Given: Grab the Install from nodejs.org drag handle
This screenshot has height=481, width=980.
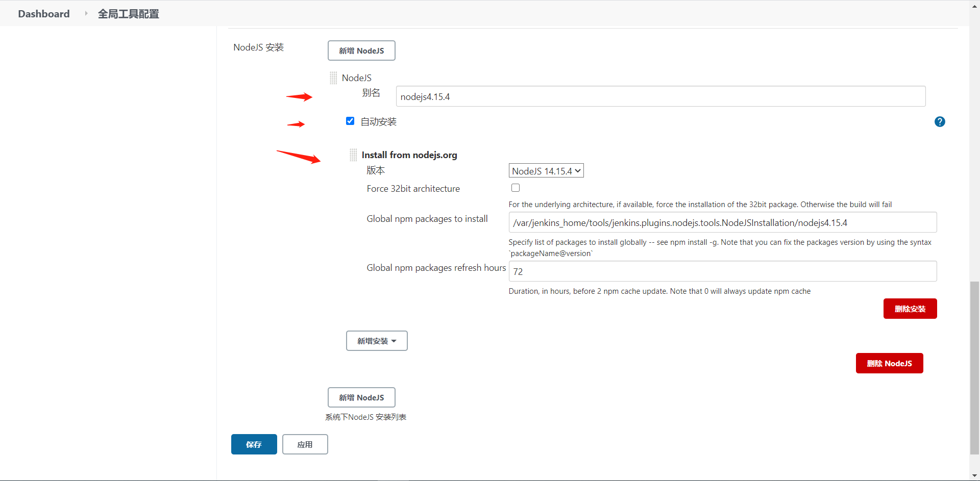Looking at the screenshot, I should click(x=353, y=155).
